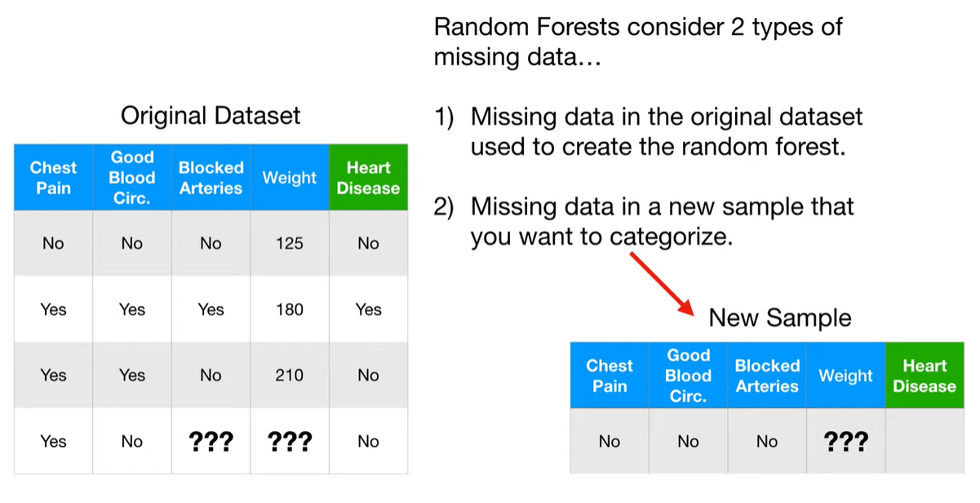Viewport: 980px width, 503px height.
Task: Select the Yes heart disease cell in second row
Action: [368, 309]
